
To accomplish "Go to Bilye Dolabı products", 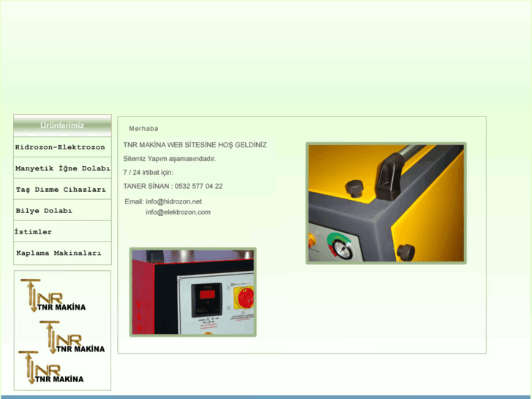I will [x=62, y=210].
